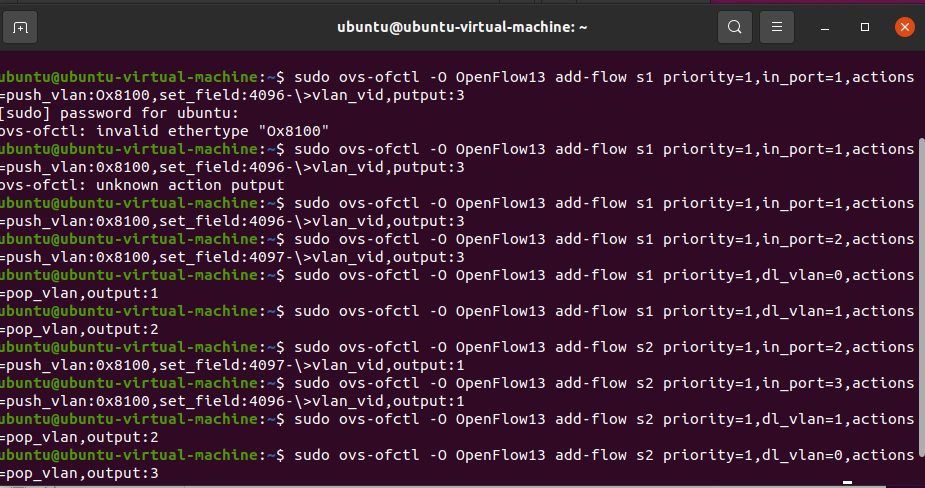The height and width of the screenshot is (488, 925).
Task: Click the block cursor at terminal bottom
Action: pyautogui.click(x=847, y=482)
